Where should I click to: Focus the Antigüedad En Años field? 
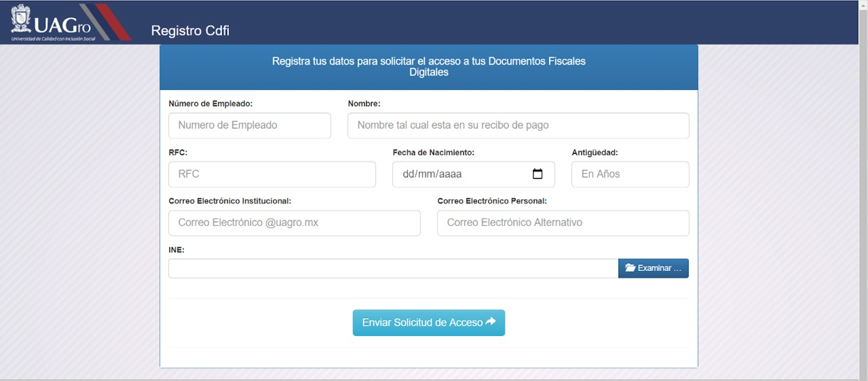pyautogui.click(x=630, y=174)
